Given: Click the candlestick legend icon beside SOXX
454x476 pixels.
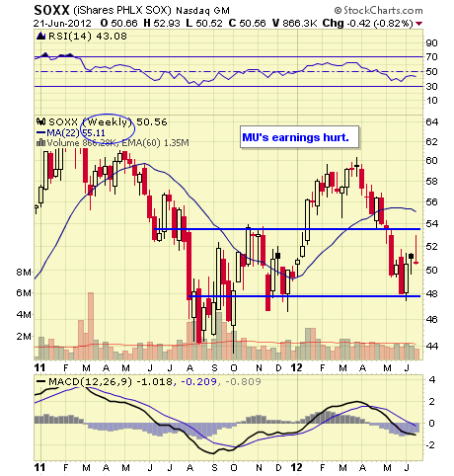Looking at the screenshot, I should click(x=40, y=121).
